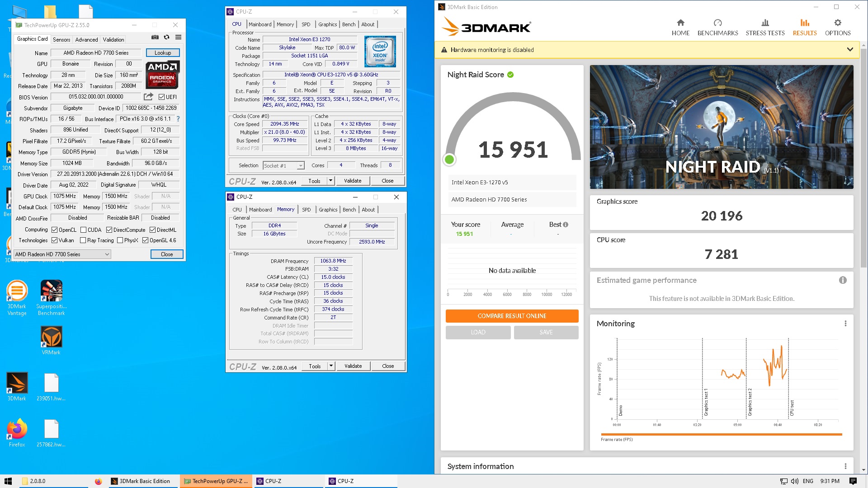Viewport: 868px width, 488px height.
Task: Toggle the DirectML checkbox
Action: click(x=152, y=230)
